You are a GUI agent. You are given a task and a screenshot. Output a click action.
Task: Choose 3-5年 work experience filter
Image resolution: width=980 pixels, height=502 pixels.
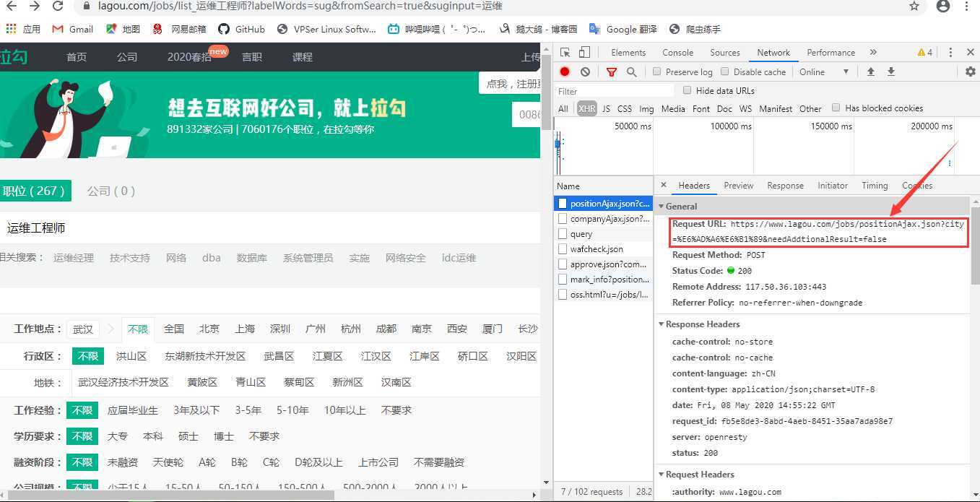[248, 410]
